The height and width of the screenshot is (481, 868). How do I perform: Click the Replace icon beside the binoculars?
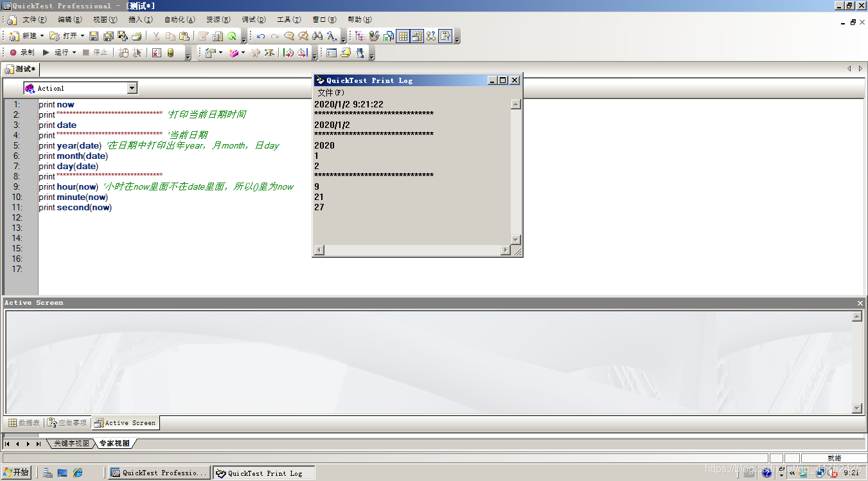pyautogui.click(x=332, y=36)
